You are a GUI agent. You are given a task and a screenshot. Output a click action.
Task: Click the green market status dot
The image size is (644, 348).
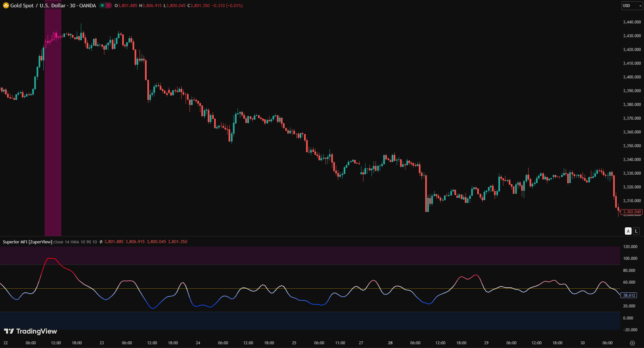(102, 5)
